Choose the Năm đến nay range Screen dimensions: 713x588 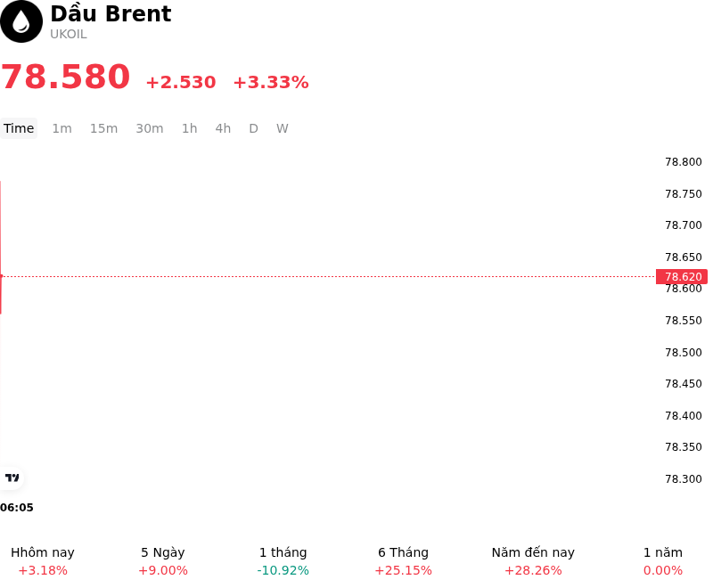pyautogui.click(x=533, y=561)
